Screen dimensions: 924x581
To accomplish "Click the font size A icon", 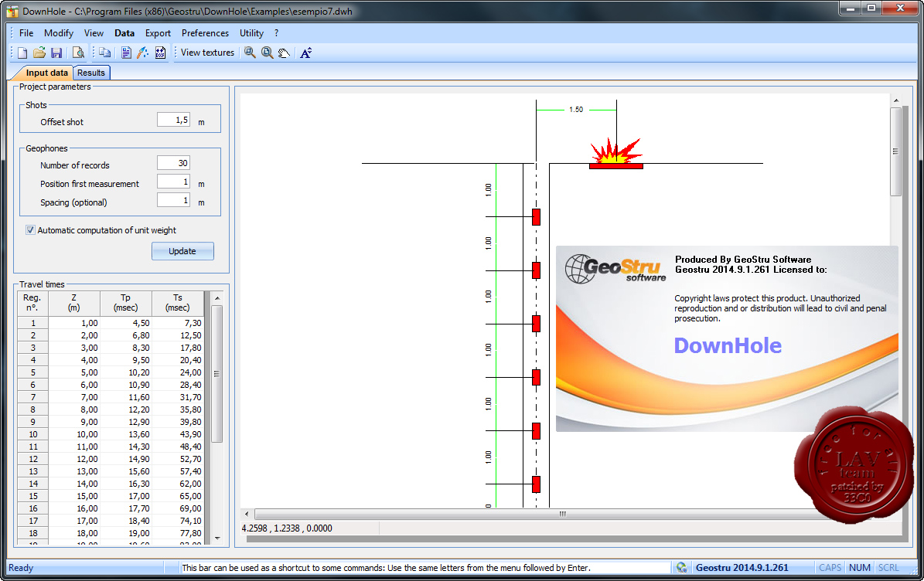I will 305,53.
